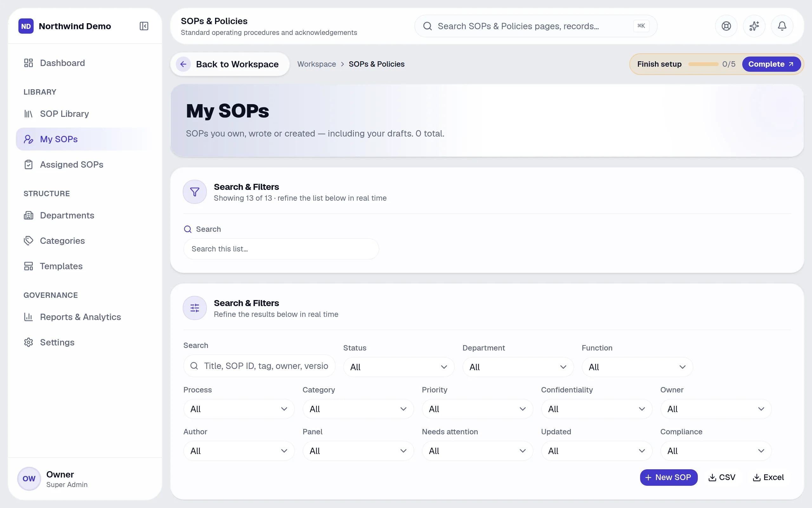This screenshot has width=812, height=508.
Task: Click the Showing 13 of 13 text
Action: click(243, 198)
